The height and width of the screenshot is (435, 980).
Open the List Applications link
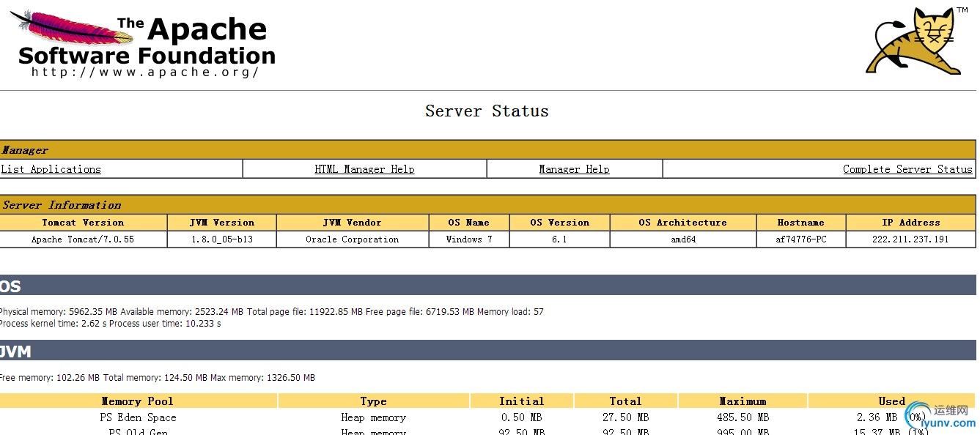point(51,169)
